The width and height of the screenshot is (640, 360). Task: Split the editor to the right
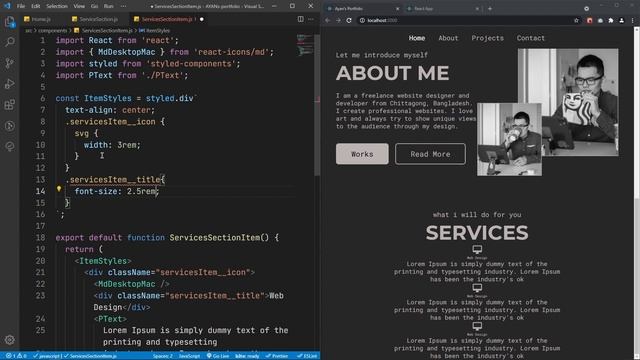coord(300,19)
